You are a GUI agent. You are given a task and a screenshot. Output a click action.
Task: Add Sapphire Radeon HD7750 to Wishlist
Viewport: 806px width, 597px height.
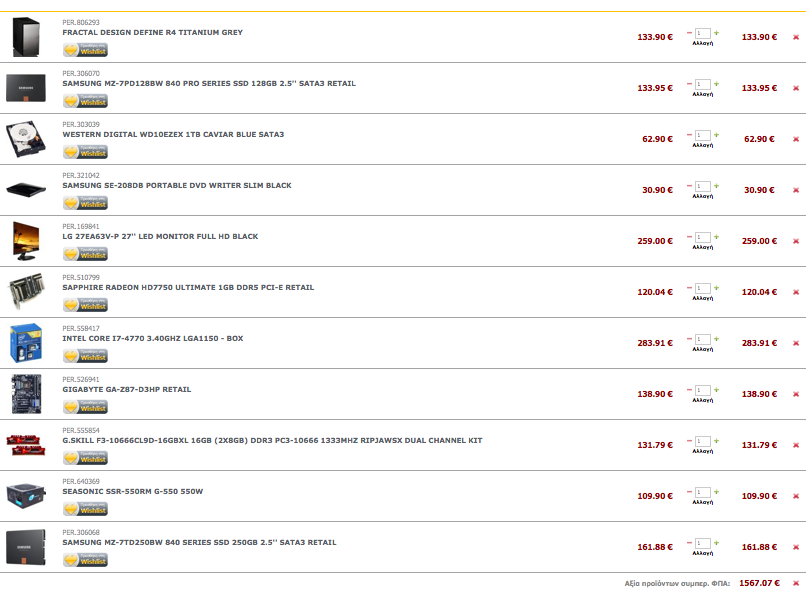point(85,304)
